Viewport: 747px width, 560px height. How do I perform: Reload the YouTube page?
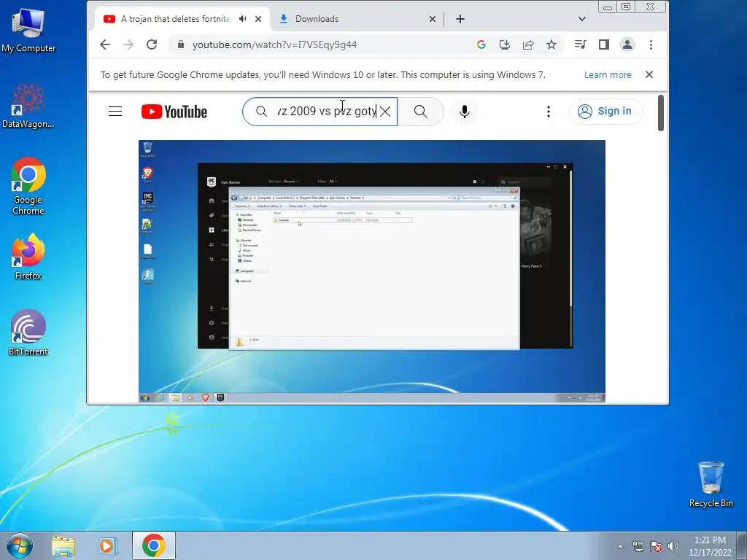click(x=152, y=44)
